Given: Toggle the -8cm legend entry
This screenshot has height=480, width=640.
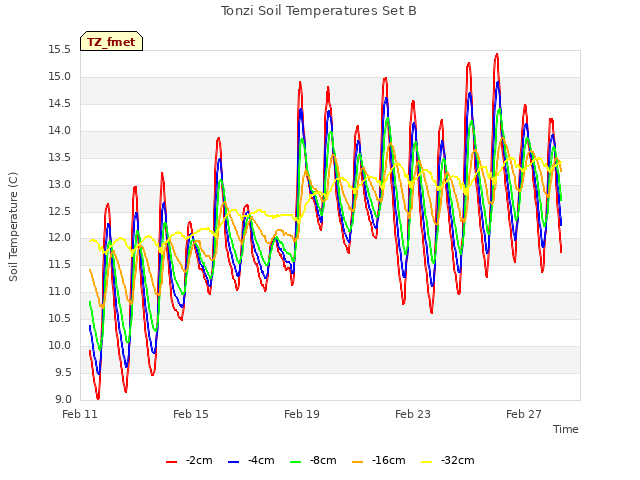Looking at the screenshot, I should (313, 461).
